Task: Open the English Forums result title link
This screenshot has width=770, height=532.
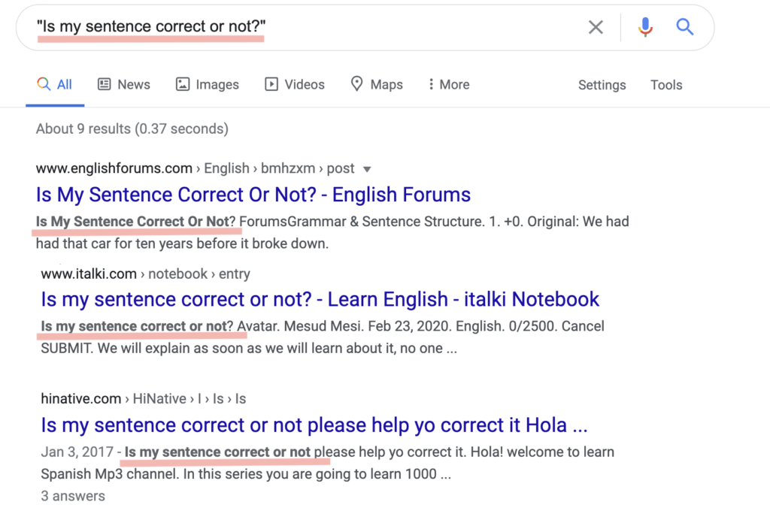Action: tap(253, 195)
